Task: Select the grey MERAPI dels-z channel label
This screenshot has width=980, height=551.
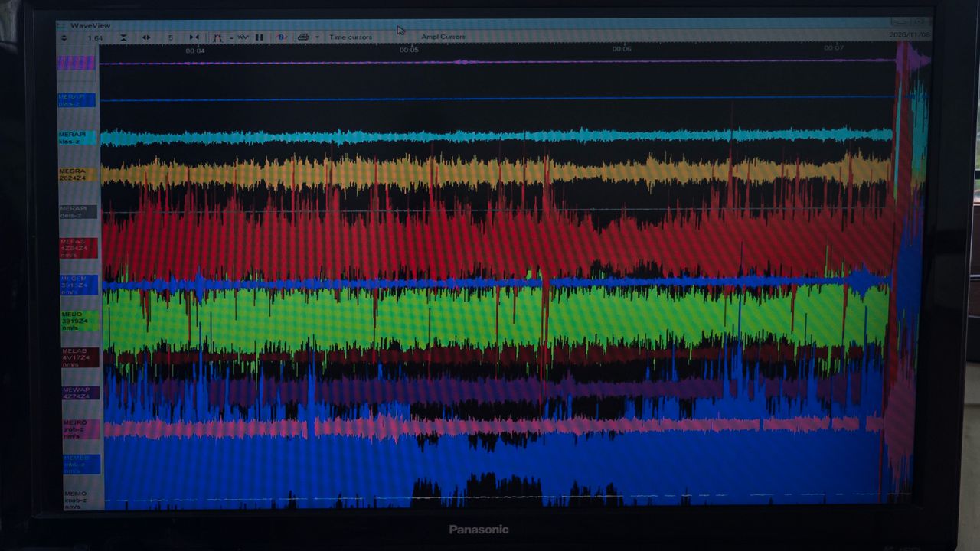Action: click(78, 212)
